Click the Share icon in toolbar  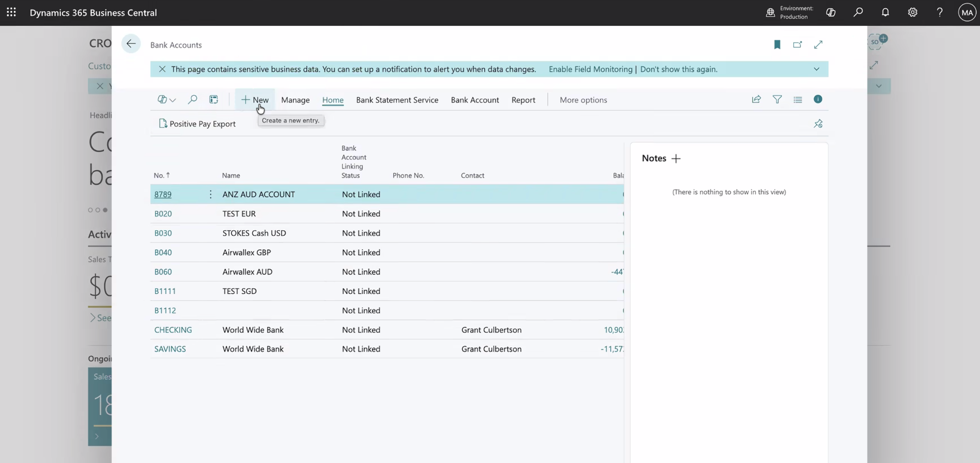[756, 100]
